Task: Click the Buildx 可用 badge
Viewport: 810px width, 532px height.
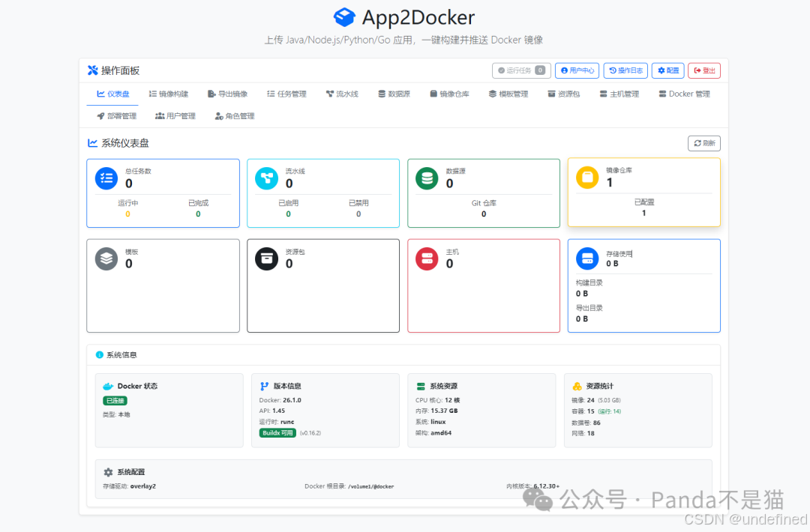Action: (x=277, y=433)
